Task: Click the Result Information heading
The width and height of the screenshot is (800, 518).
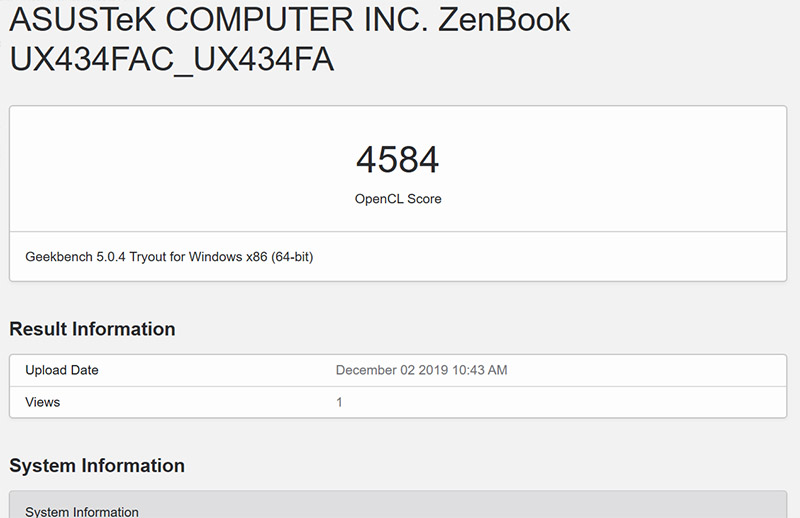Action: coord(92,329)
